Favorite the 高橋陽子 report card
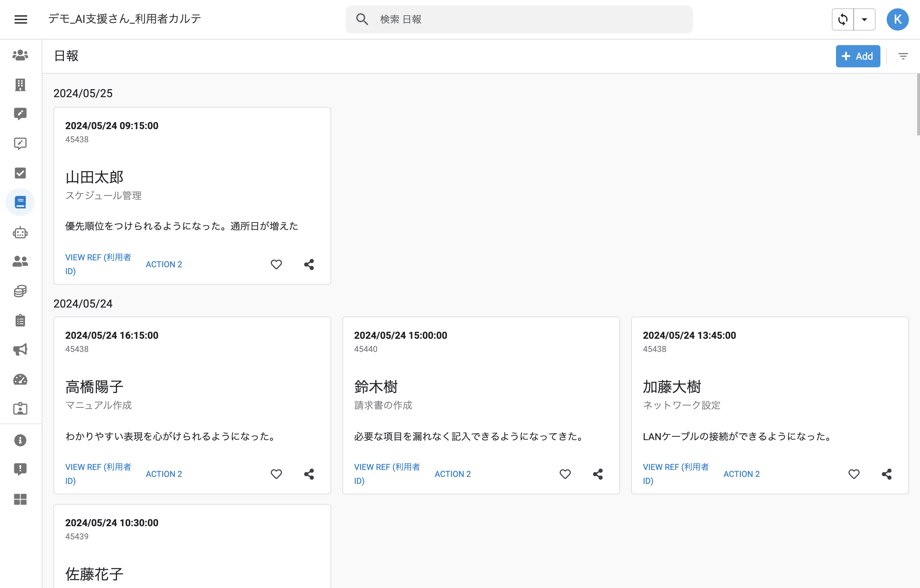Screen dimensions: 920x588 point(276,474)
